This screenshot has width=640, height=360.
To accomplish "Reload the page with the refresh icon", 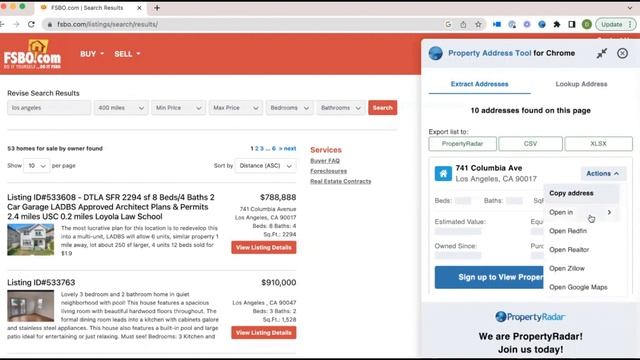I will pyautogui.click(x=31, y=24).
